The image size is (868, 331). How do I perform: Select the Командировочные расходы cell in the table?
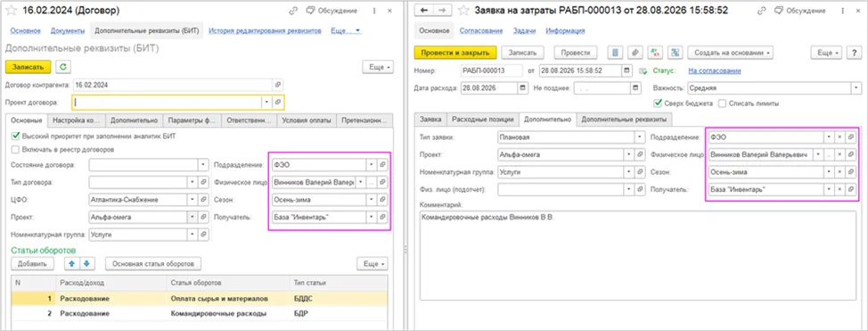coord(227,313)
